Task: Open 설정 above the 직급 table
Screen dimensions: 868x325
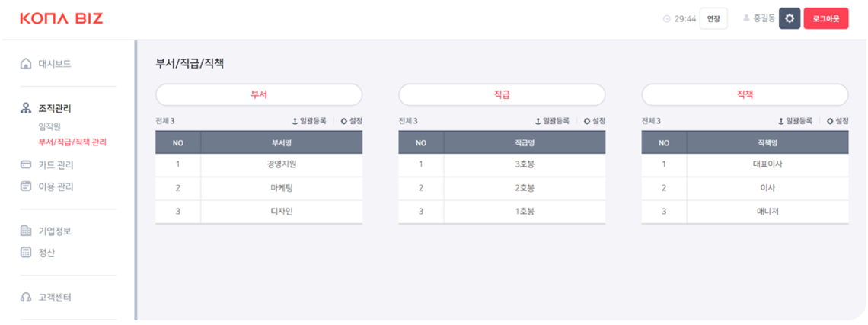Action: pos(595,121)
